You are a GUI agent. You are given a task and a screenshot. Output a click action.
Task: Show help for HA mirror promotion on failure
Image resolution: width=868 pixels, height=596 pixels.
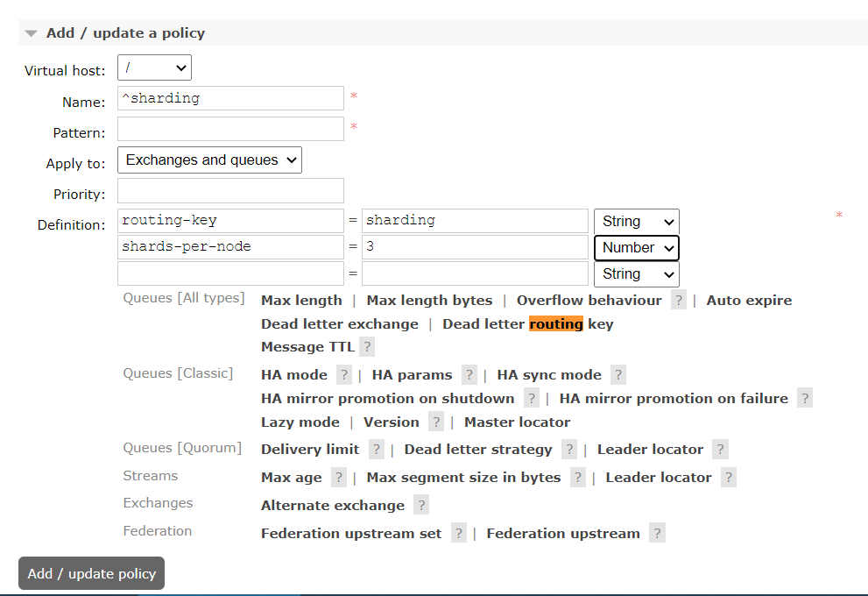805,399
